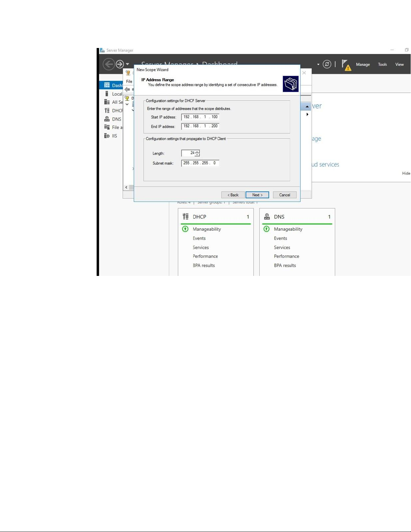Open the notifications flag with warning

(346, 65)
